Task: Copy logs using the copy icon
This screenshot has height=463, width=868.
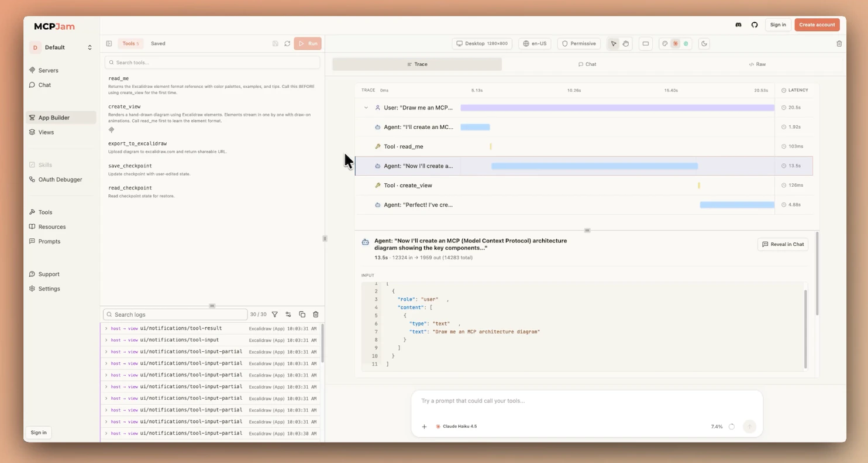Action: point(302,314)
